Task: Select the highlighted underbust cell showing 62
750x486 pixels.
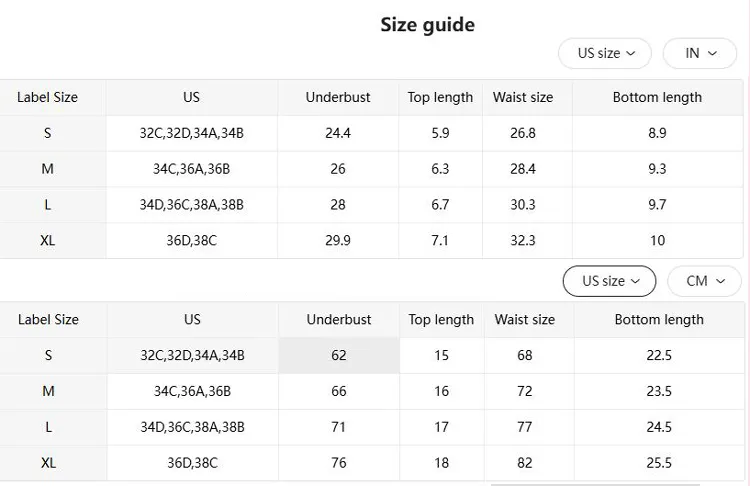Action: [338, 355]
